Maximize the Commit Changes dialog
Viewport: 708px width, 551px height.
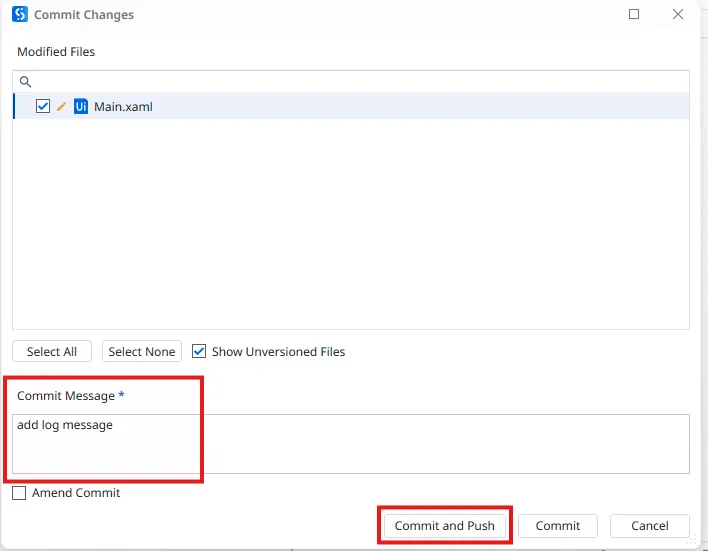[634, 15]
